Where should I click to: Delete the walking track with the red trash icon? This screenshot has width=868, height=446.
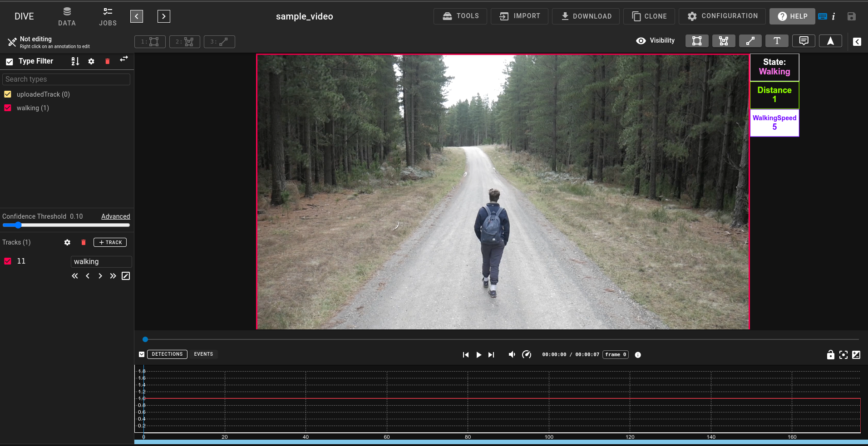click(x=84, y=242)
